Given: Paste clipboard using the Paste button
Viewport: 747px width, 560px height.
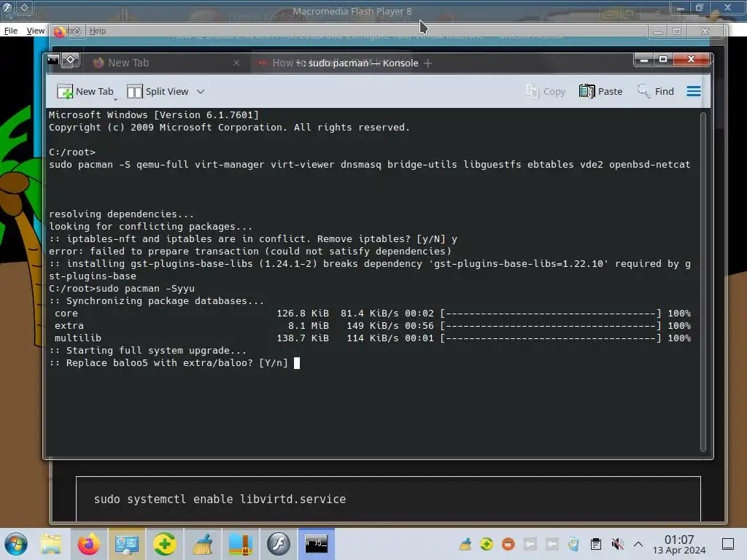Looking at the screenshot, I should click(601, 91).
